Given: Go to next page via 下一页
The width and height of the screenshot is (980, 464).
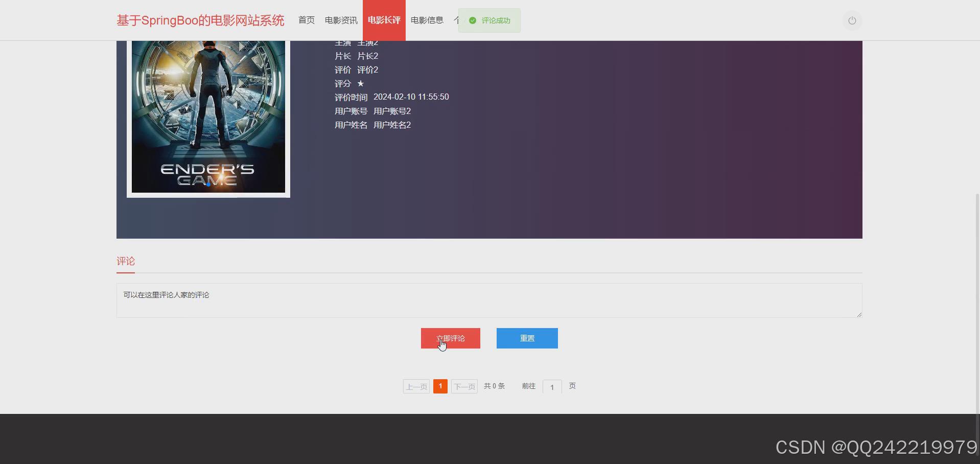Looking at the screenshot, I should click(x=463, y=386).
